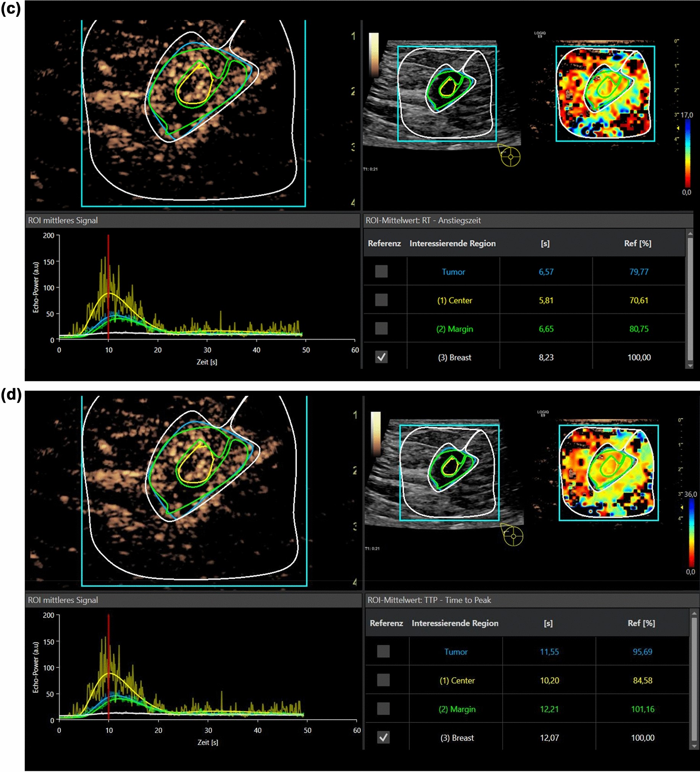700x772 pixels.
Task: Click the rainbow color scale labeled 36,0
Action: pos(691,532)
